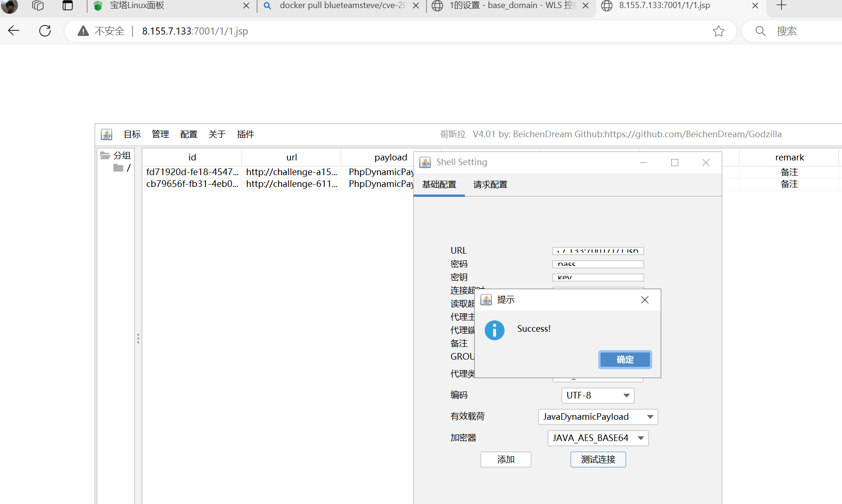Viewport: 842px width, 504px height.
Task: Click the 添加 button
Action: click(505, 460)
